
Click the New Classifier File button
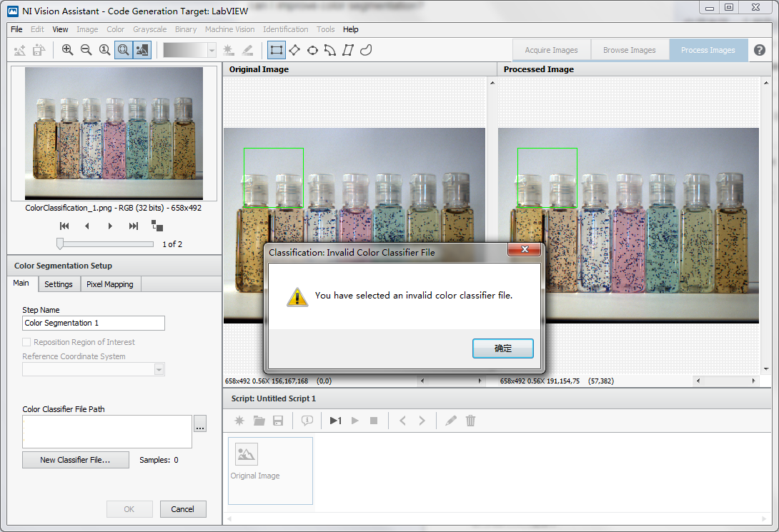[x=75, y=460]
